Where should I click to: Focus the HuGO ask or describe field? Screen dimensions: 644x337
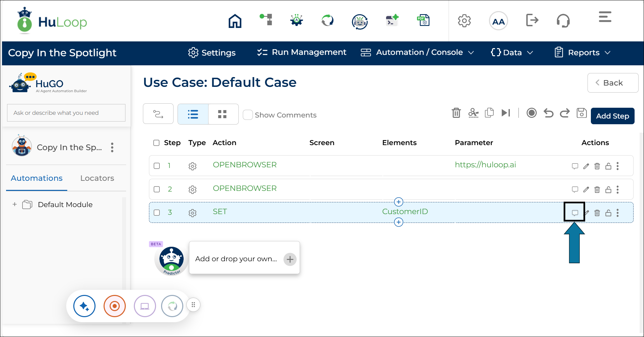[x=66, y=113]
